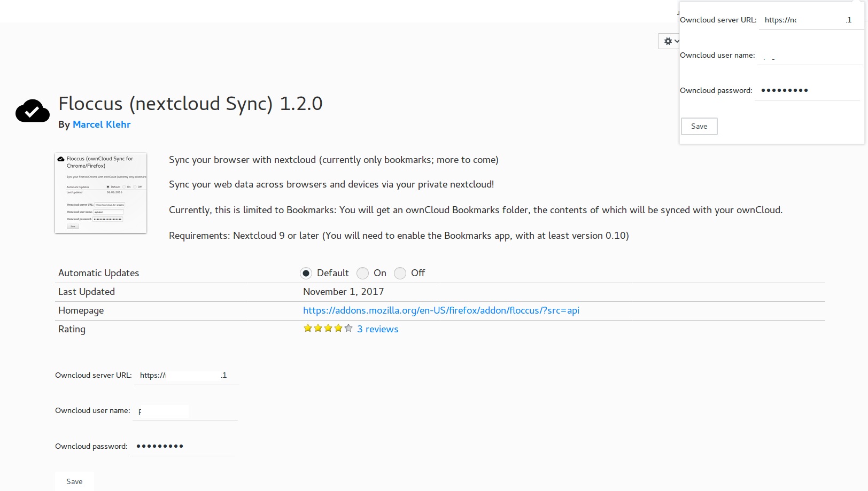Image resolution: width=868 pixels, height=491 pixels.
Task: Focus the Owncloud server URL field in page
Action: coord(187,376)
